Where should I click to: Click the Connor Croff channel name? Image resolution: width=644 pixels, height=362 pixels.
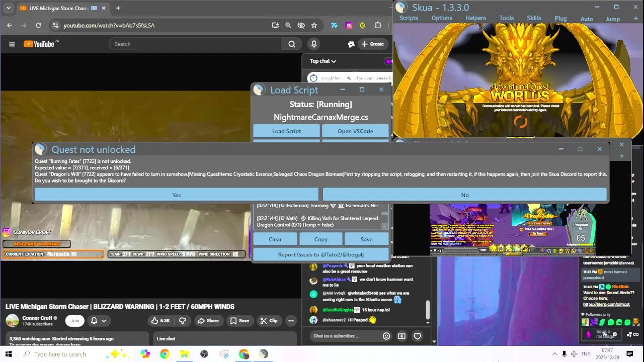(x=37, y=318)
